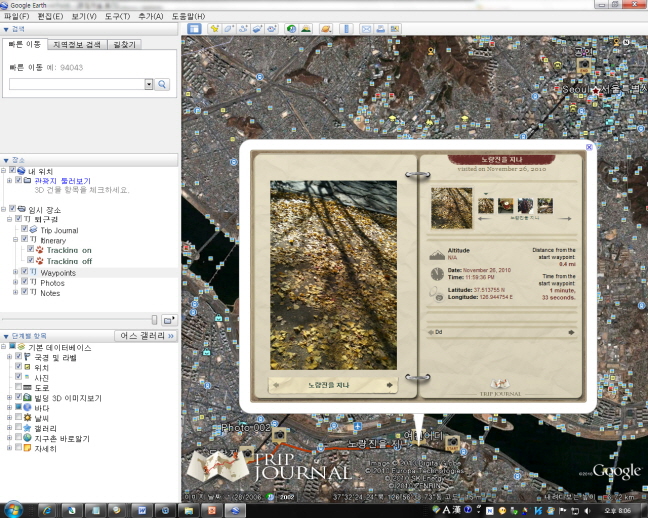Enable the 도로 layer checkbox
Image resolution: width=648 pixels, height=518 pixels.
(x=18, y=387)
